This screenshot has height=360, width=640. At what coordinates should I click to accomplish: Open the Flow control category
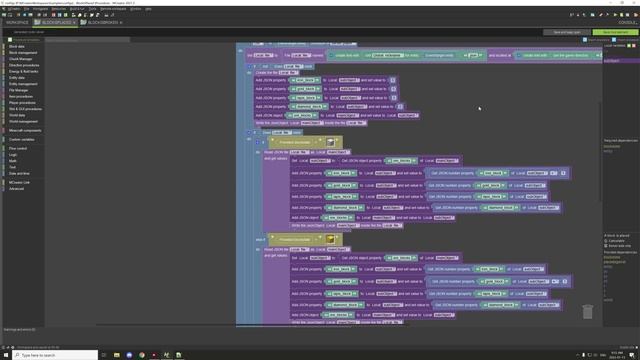pos(18,149)
